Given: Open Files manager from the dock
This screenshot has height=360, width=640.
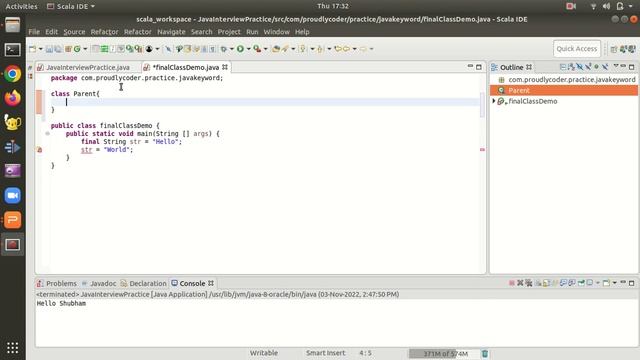Looking at the screenshot, I should coord(13,26).
